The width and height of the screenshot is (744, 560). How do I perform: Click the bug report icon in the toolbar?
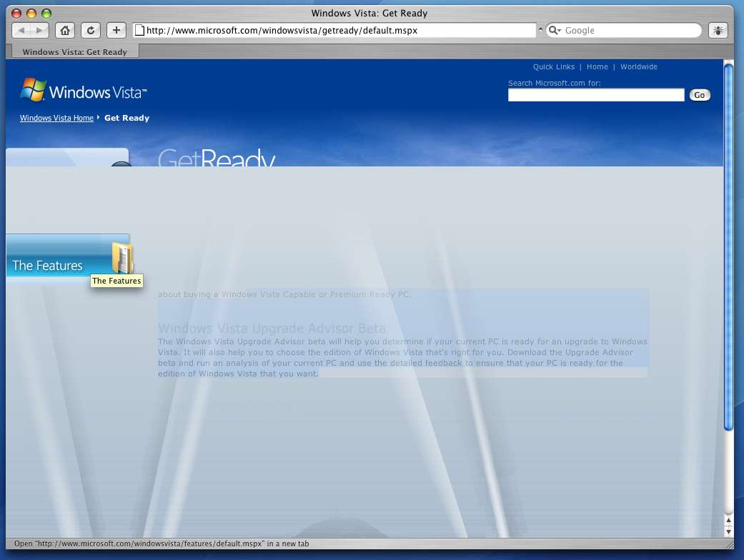coord(718,30)
